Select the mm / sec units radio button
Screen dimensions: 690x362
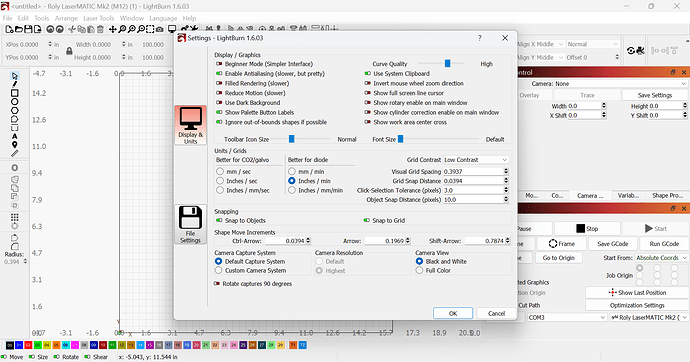[x=220, y=171]
